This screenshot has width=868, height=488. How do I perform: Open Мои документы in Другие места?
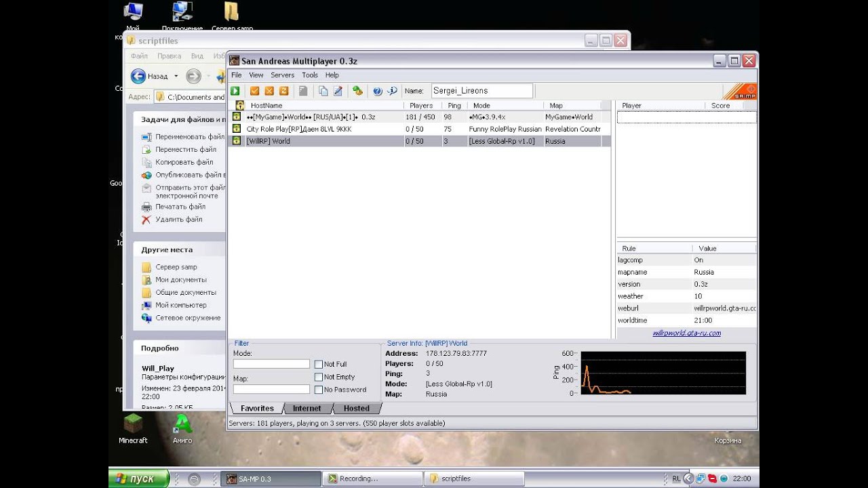click(x=180, y=280)
